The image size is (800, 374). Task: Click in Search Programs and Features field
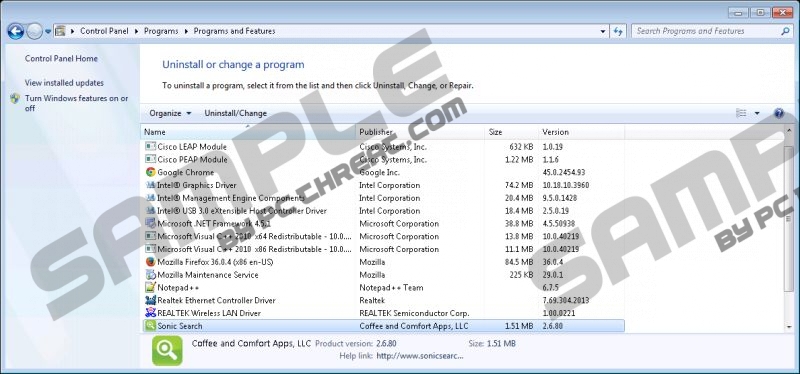point(706,31)
